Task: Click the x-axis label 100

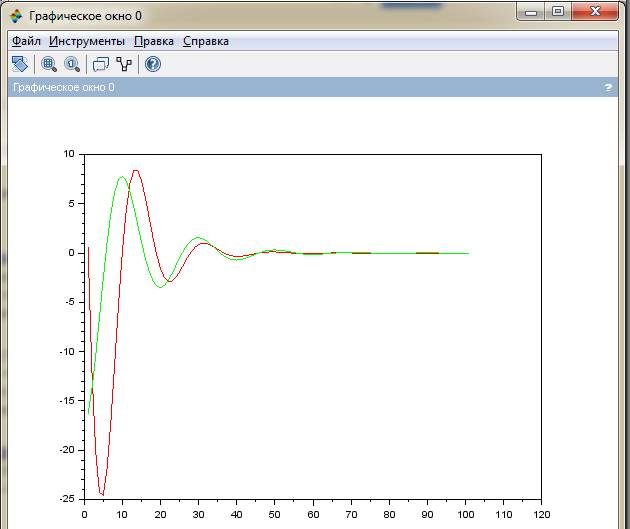Action: click(x=465, y=515)
